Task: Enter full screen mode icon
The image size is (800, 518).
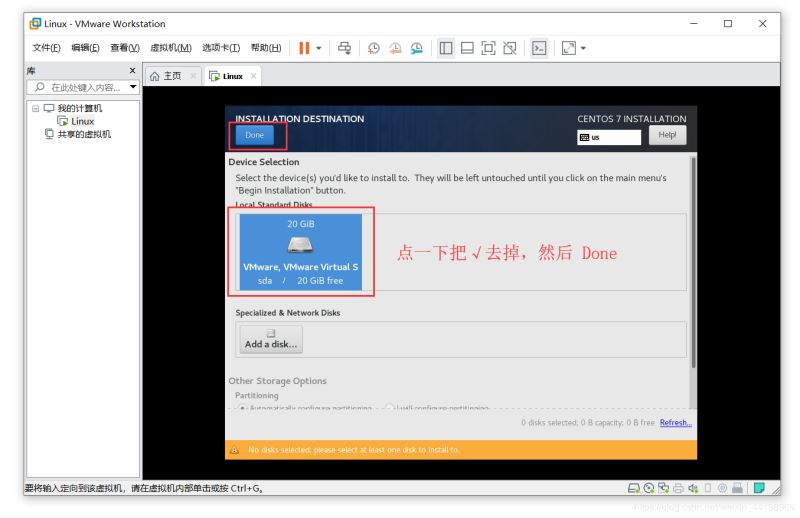Action: click(x=488, y=48)
